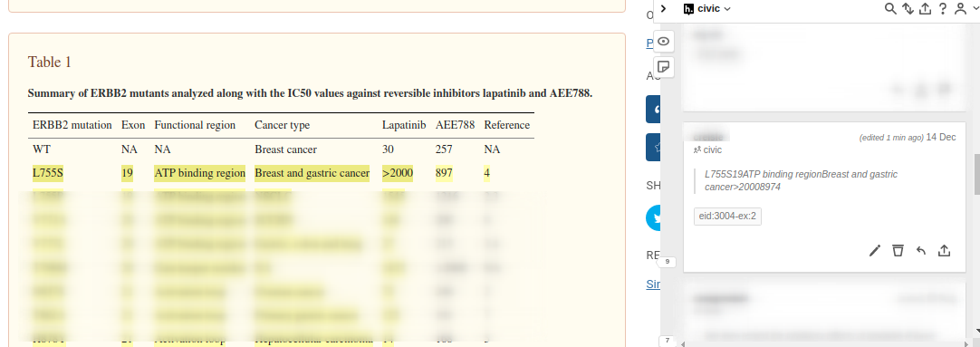Select the eid:3004-ex:2 tag

727,217
